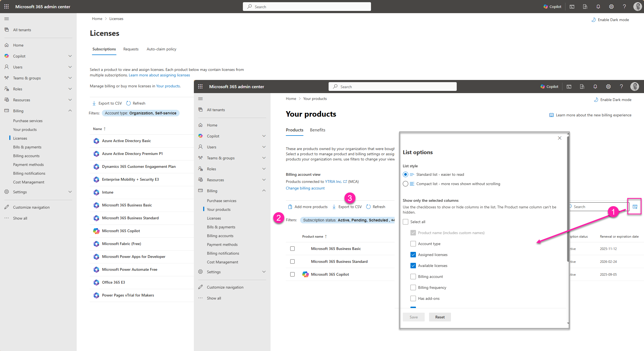This screenshot has width=644, height=351.
Task: Check the Account type column checkbox
Action: pyautogui.click(x=413, y=244)
